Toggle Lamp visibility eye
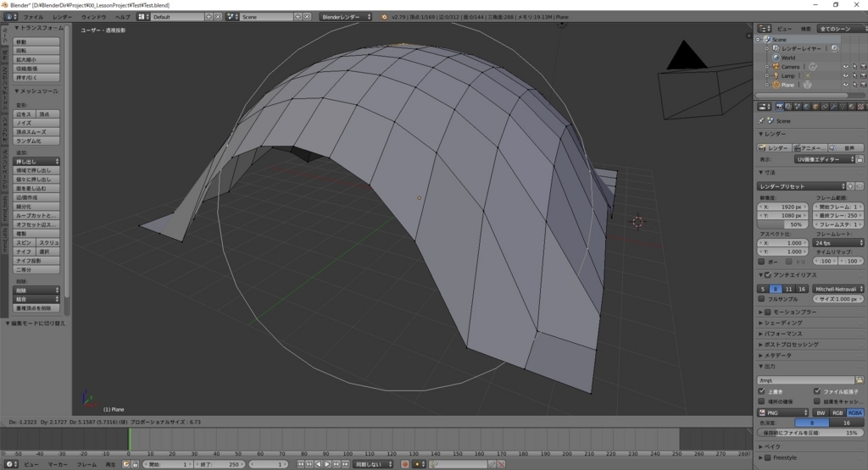 tap(845, 75)
